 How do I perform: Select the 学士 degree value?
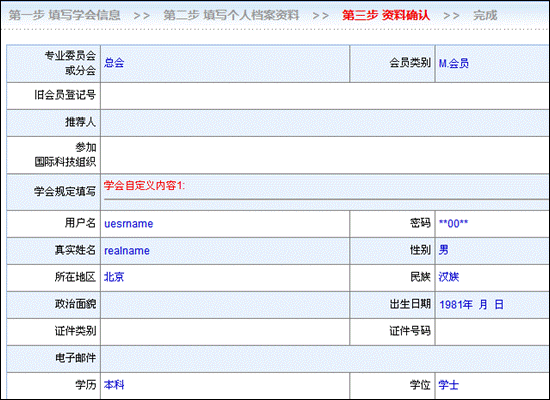click(449, 385)
